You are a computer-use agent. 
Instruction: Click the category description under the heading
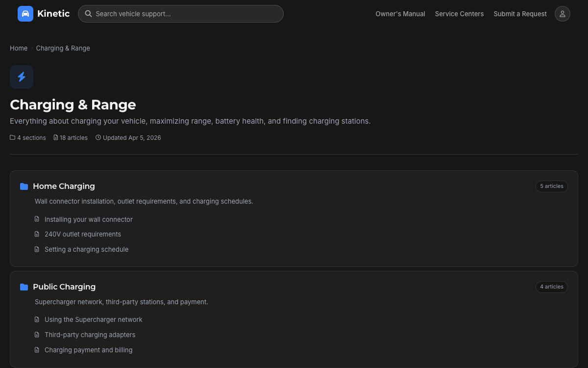190,121
